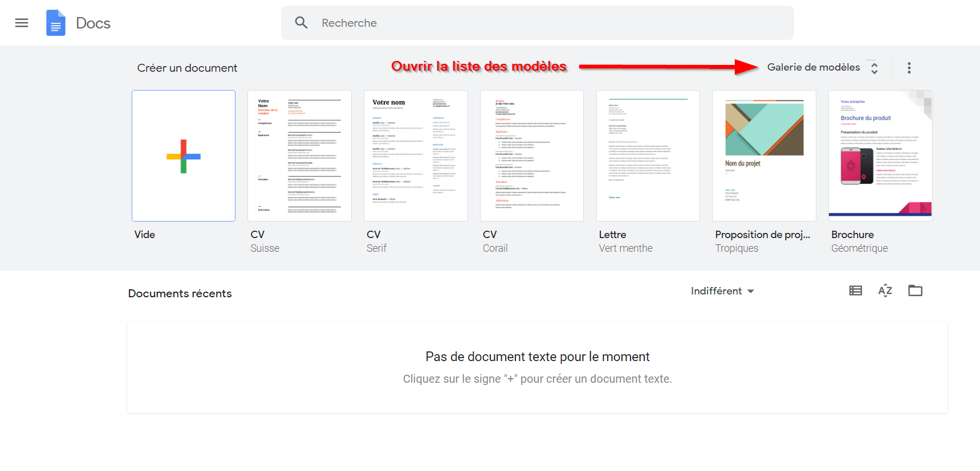The image size is (980, 471).
Task: Click the search magnifier icon
Action: point(301,23)
